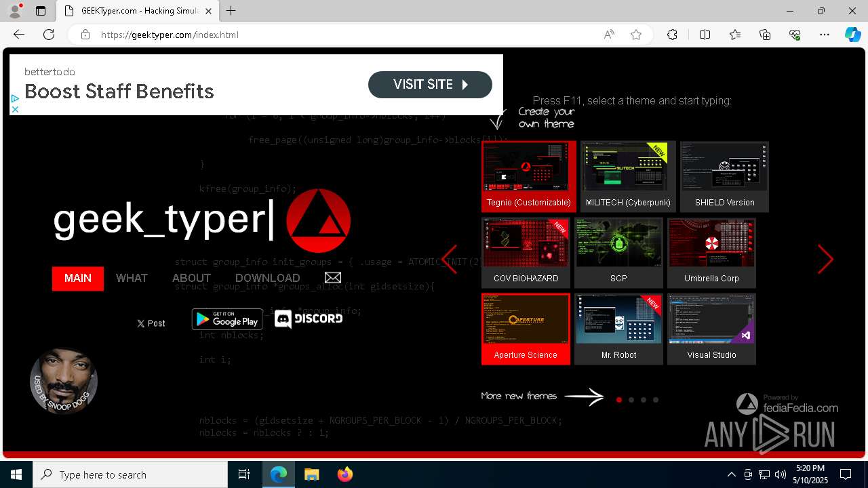868x488 pixels.
Task: Open the WHAT menu item
Action: [132, 279]
